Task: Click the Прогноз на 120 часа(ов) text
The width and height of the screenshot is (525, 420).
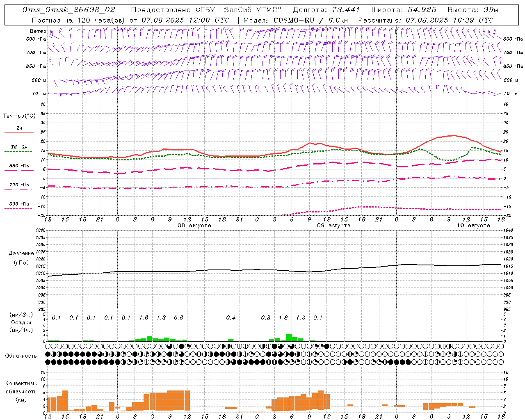Action: coord(79,20)
